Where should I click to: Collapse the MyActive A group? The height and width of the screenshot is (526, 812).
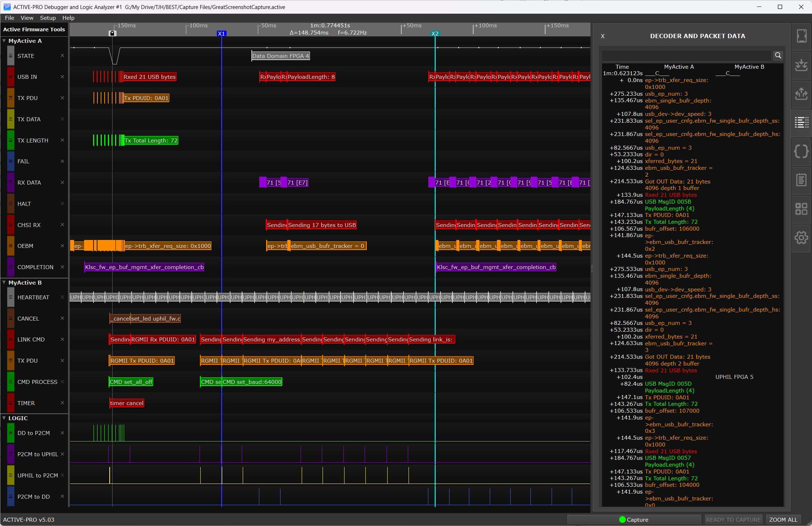(x=4, y=41)
